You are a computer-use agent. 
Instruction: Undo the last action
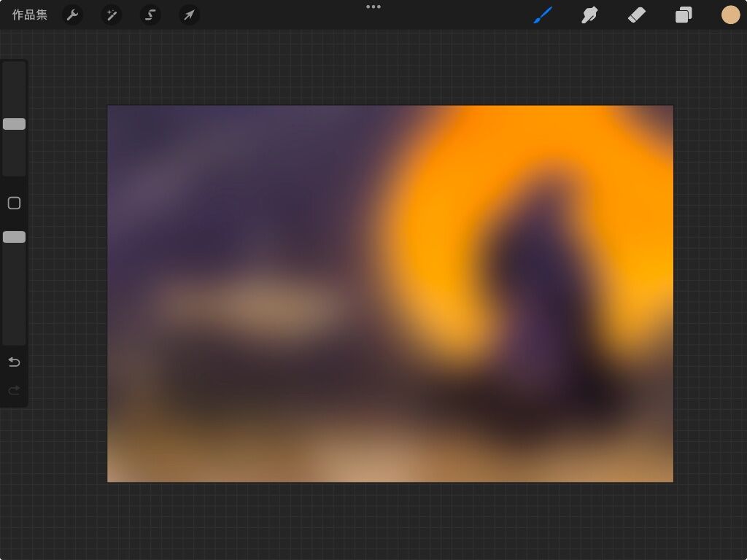(14, 362)
